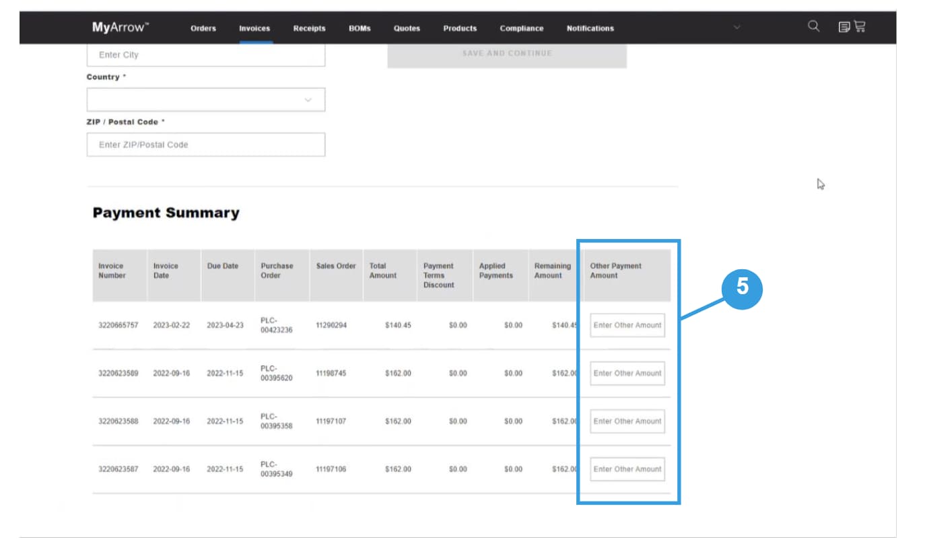Expand the Country field's arrow selector
This screenshot has height=560, width=925.
[x=308, y=99]
